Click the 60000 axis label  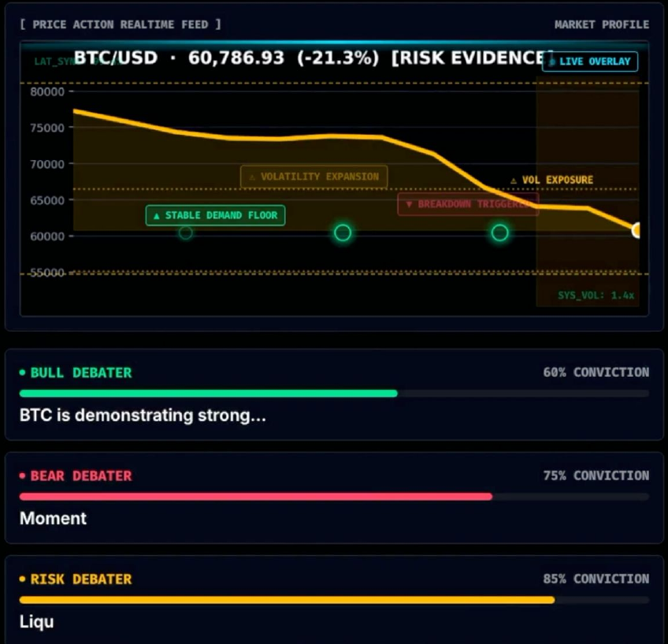point(46,236)
